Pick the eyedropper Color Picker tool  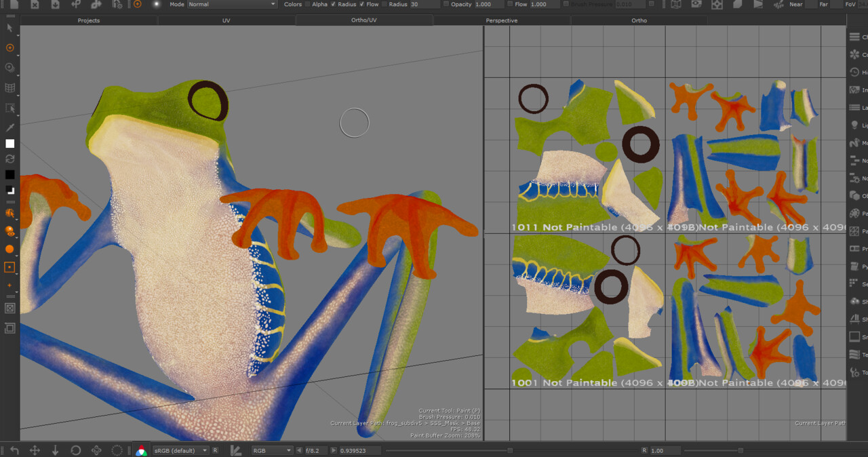point(9,127)
